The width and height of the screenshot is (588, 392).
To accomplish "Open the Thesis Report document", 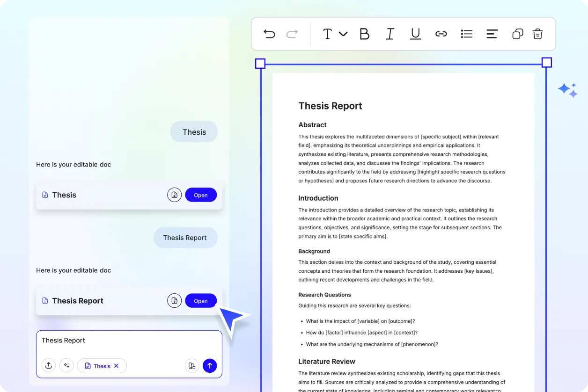I will [x=201, y=301].
